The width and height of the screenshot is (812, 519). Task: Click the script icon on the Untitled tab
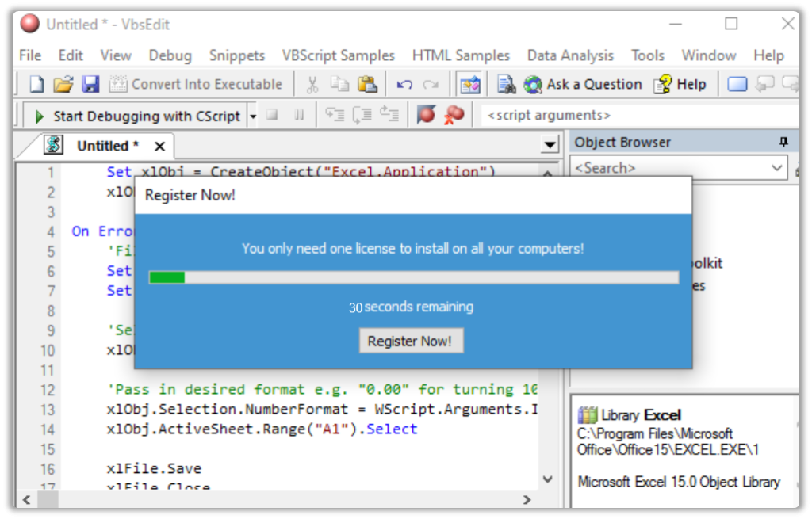[x=53, y=145]
